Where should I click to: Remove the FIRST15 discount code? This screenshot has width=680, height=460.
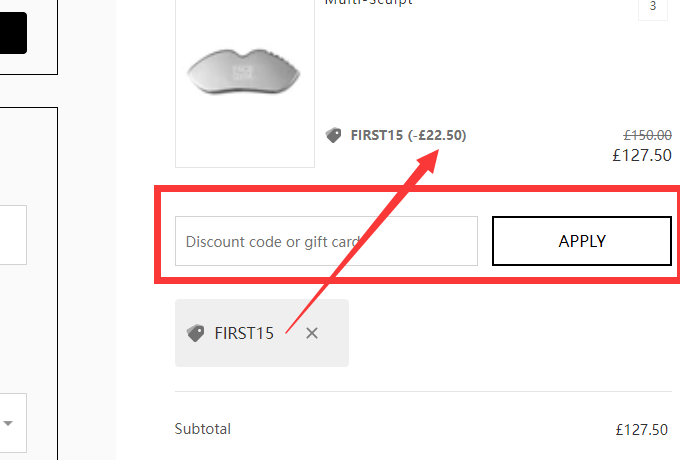coord(312,333)
